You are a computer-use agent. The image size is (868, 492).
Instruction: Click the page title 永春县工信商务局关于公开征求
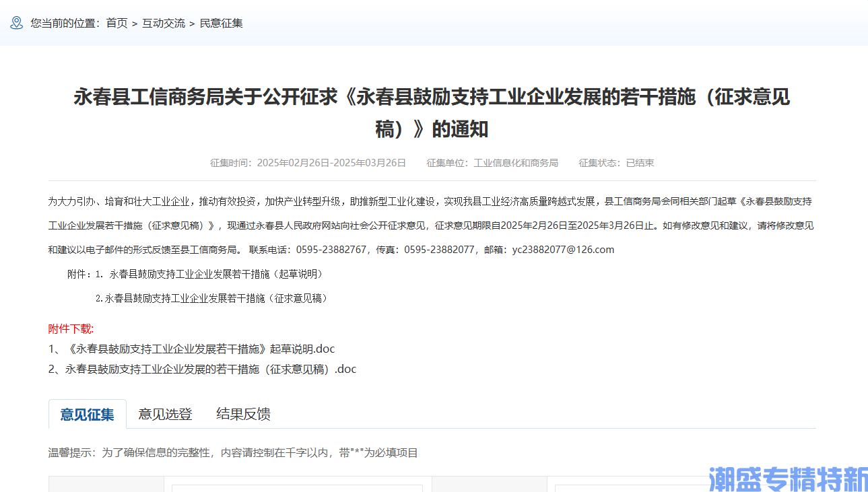tap(432, 112)
